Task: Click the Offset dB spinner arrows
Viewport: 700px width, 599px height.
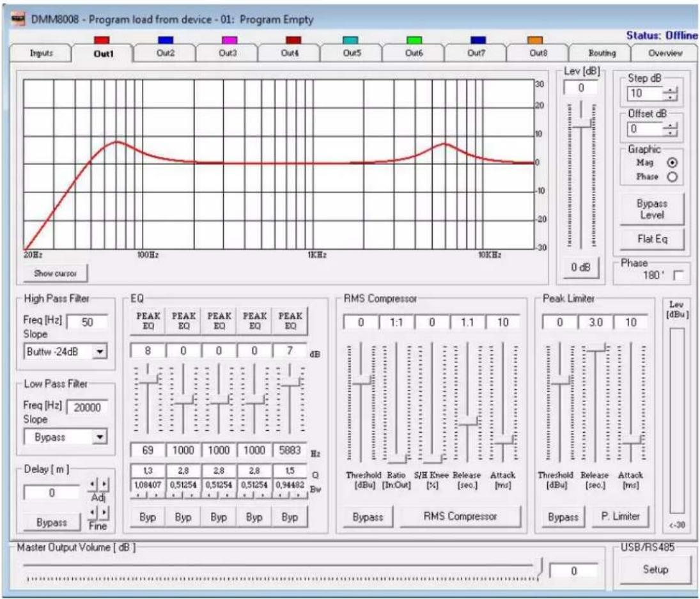Action: coord(670,129)
